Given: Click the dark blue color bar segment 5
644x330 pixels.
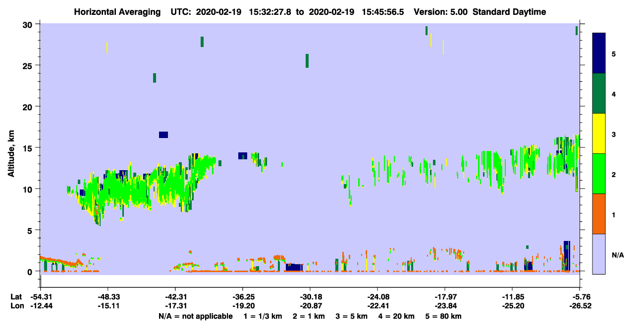Looking at the screenshot, I should click(599, 53).
